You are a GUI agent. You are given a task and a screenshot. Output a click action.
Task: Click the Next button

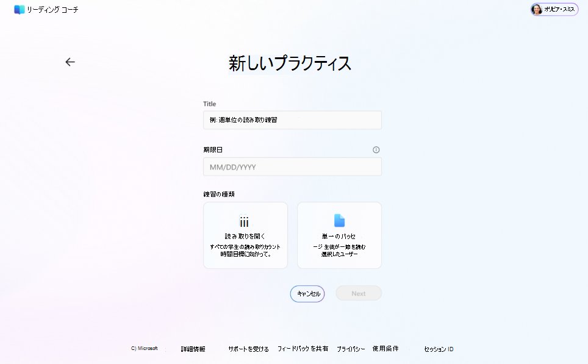click(359, 293)
